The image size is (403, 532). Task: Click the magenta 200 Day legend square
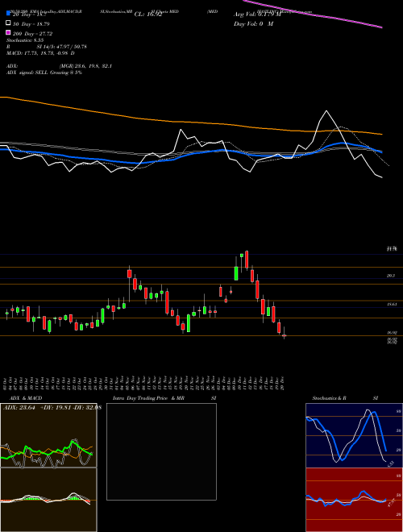pyautogui.click(x=8, y=32)
